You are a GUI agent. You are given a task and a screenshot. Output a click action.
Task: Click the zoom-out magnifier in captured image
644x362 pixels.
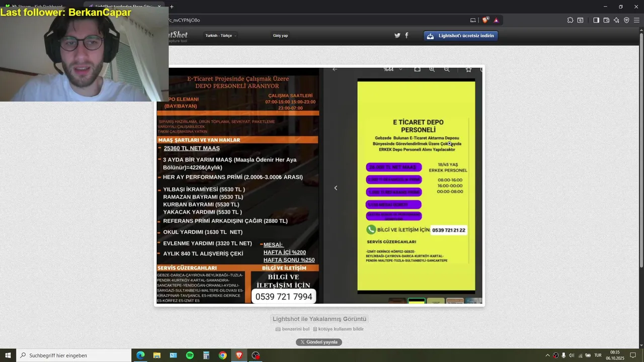click(x=447, y=69)
